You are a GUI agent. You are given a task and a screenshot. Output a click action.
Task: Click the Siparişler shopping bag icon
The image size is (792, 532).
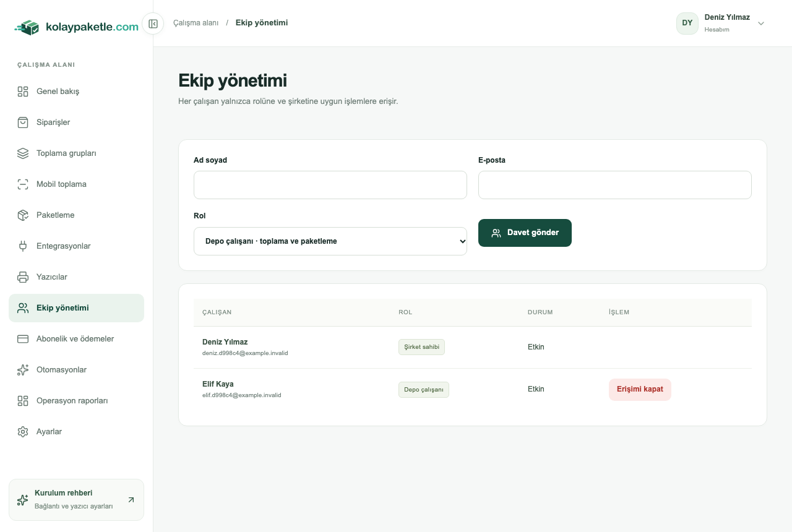point(23,122)
